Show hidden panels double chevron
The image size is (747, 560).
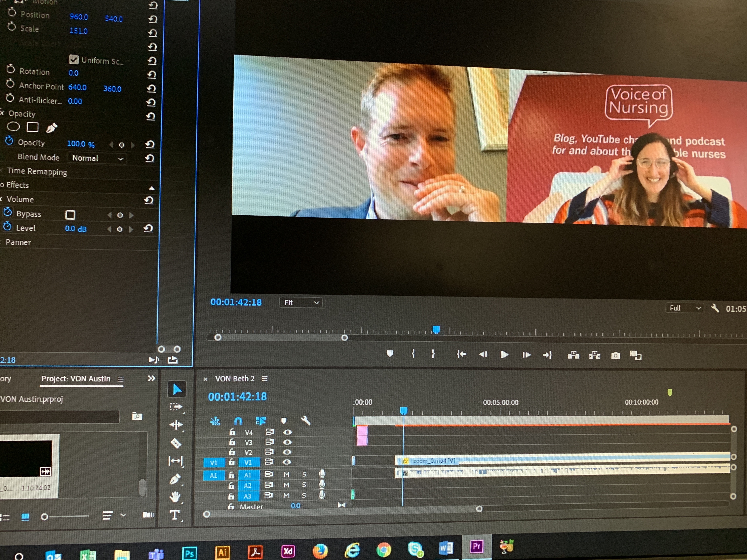point(151,378)
